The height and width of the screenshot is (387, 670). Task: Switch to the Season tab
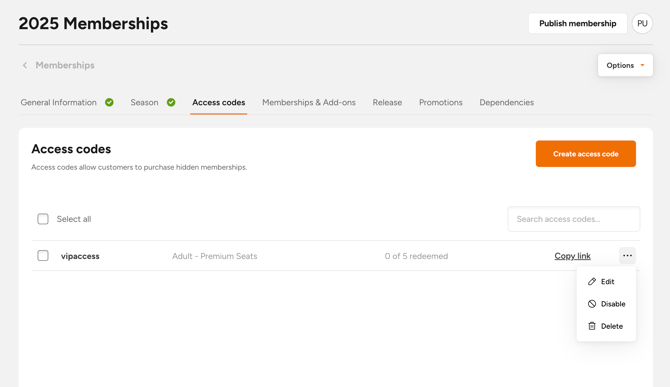coord(144,103)
